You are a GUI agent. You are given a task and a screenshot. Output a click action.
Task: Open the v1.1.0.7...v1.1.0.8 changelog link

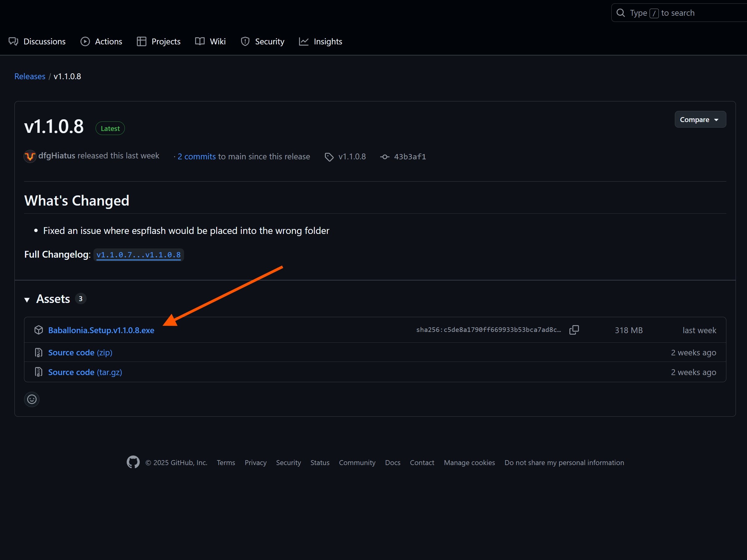coord(138,255)
